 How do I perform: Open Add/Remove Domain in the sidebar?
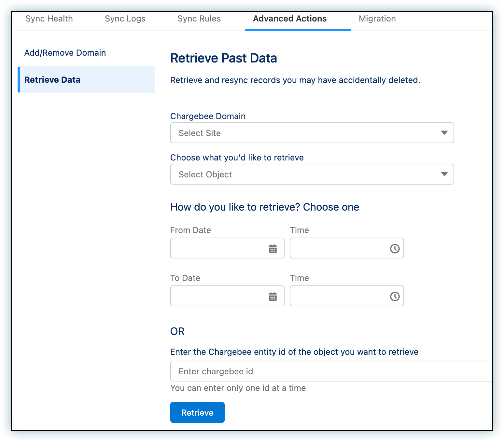pos(65,53)
